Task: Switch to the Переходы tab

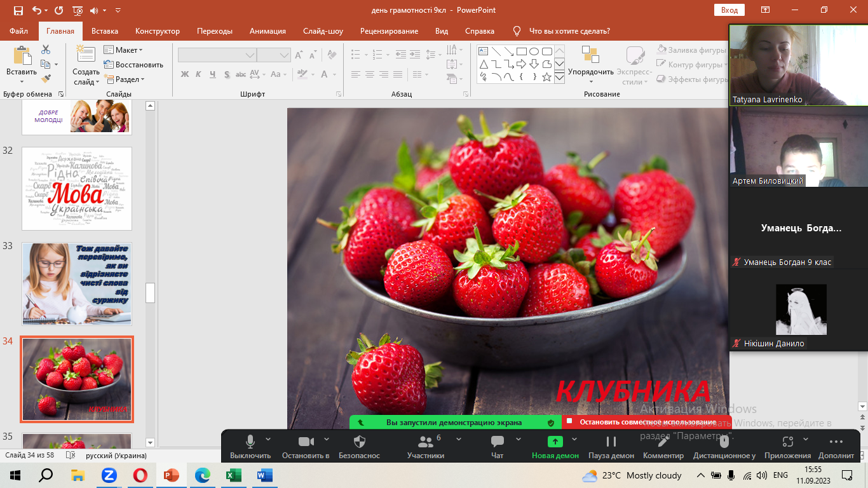Action: click(x=215, y=30)
